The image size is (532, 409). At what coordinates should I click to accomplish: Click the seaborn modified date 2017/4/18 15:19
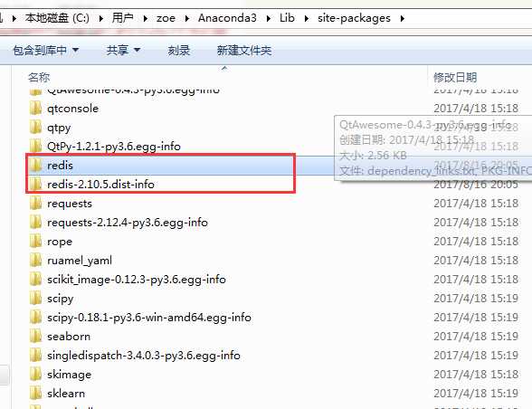[x=476, y=337]
